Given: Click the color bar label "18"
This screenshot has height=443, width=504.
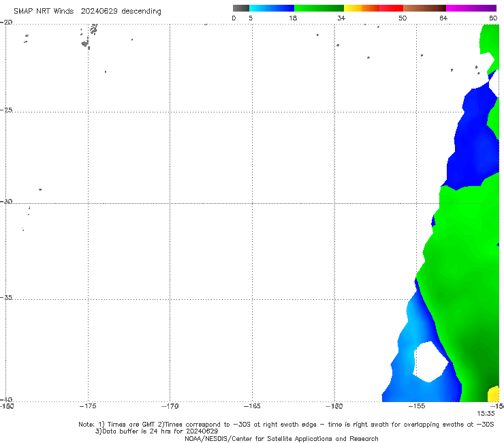Looking at the screenshot, I should [293, 18].
